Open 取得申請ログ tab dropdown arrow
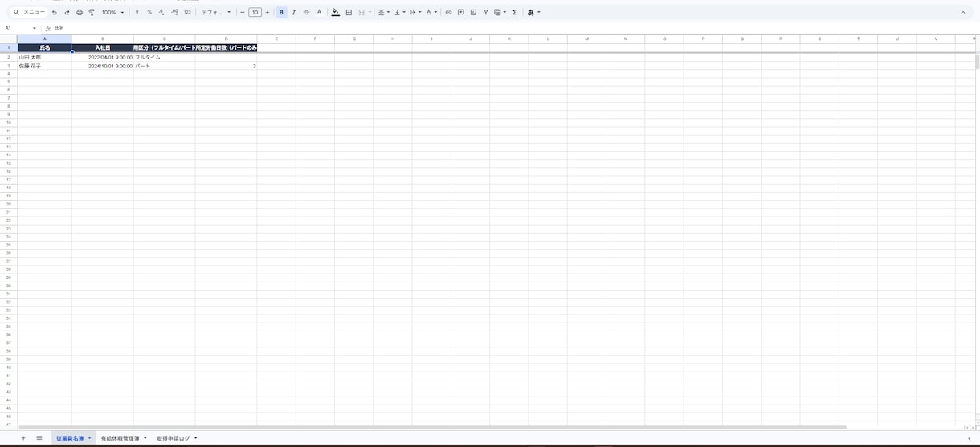The image size is (980, 447). pyautogui.click(x=195, y=438)
